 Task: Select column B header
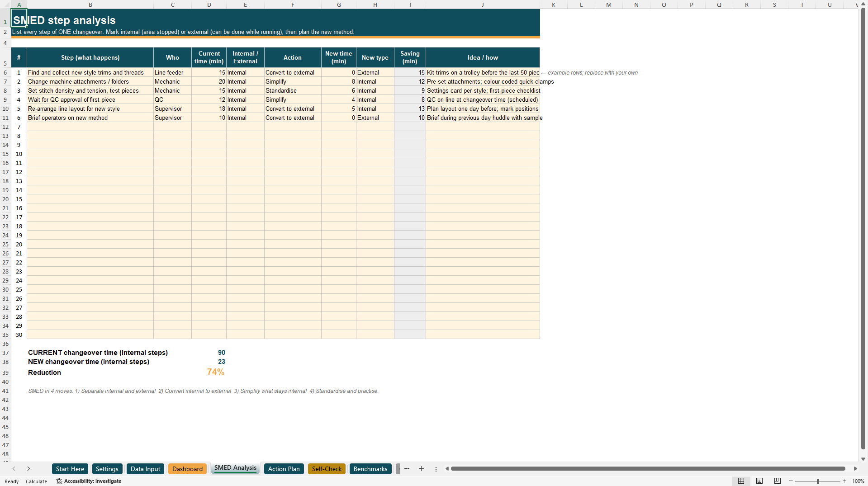(90, 5)
